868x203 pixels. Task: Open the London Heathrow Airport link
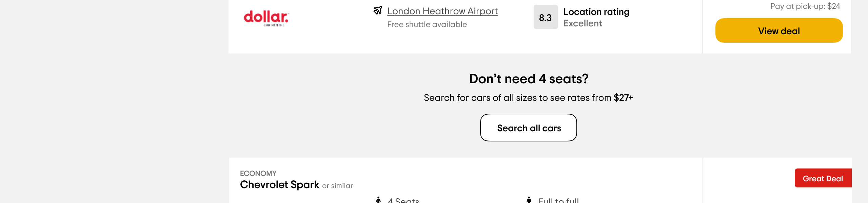point(442,11)
